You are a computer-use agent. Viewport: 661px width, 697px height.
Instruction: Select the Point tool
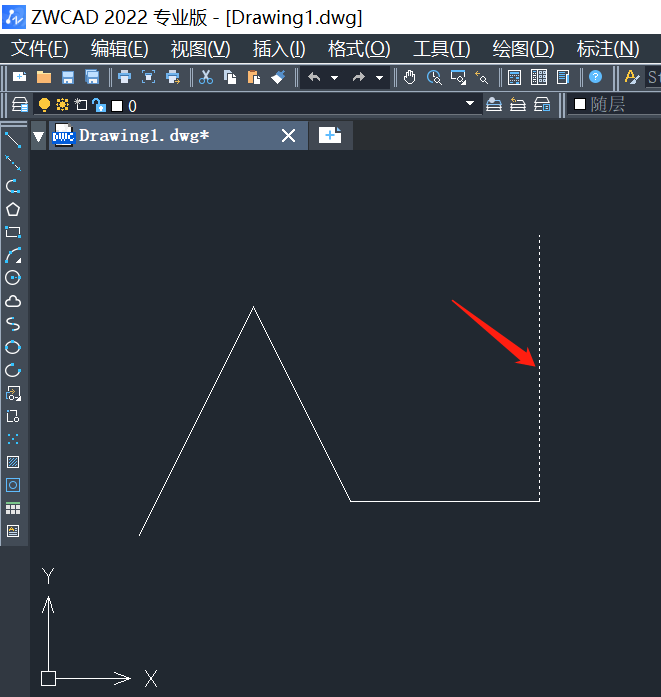pos(13,439)
